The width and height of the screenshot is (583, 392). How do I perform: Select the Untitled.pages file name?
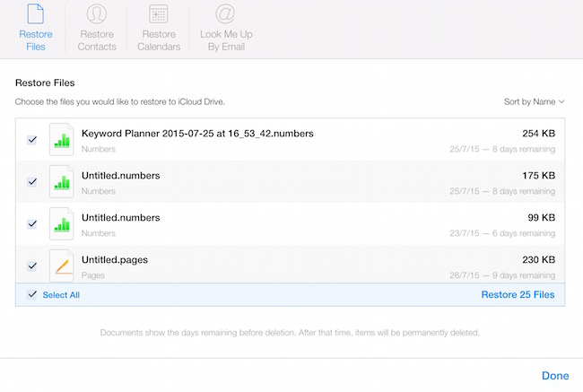[114, 260]
